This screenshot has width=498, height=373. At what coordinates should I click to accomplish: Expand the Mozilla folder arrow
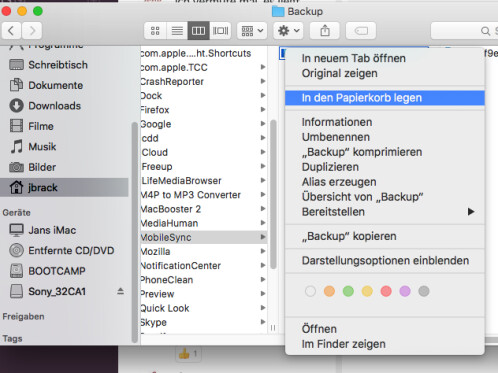pos(263,251)
